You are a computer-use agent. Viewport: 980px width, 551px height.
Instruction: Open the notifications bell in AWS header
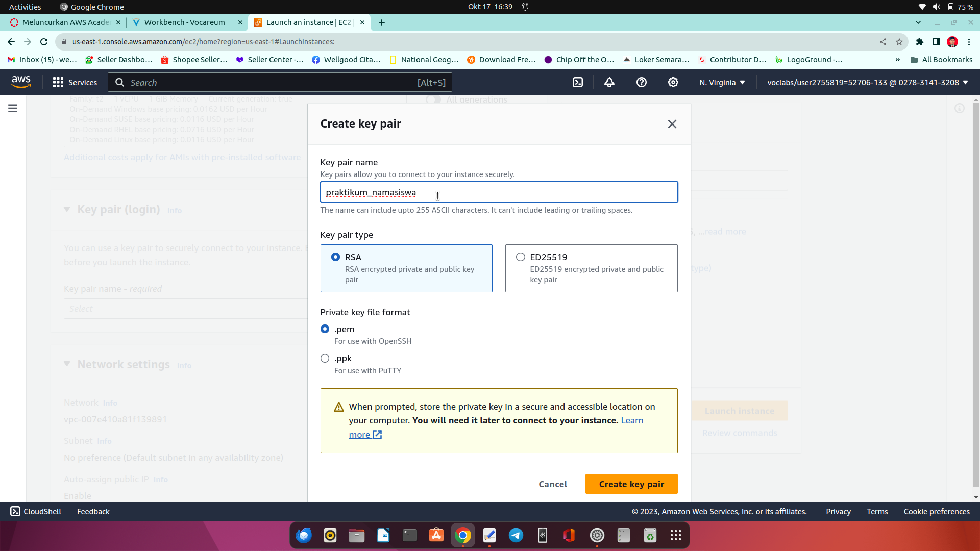click(x=609, y=82)
